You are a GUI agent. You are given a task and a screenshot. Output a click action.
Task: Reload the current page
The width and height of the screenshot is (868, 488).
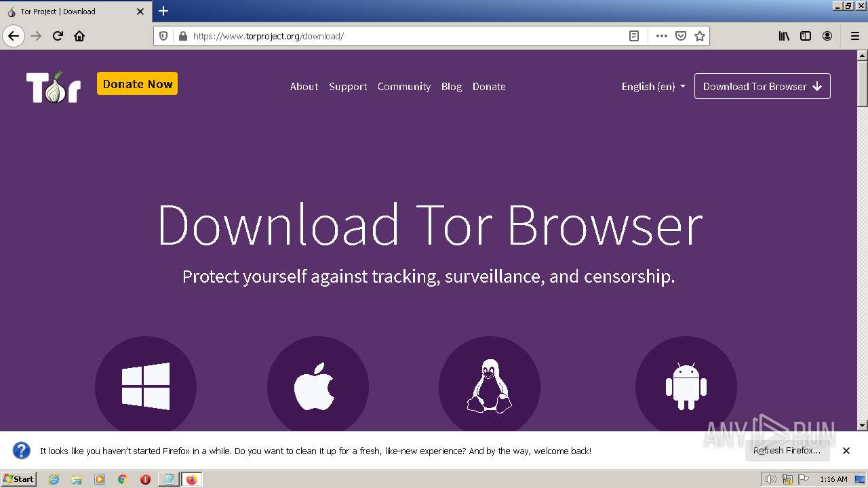(x=58, y=36)
